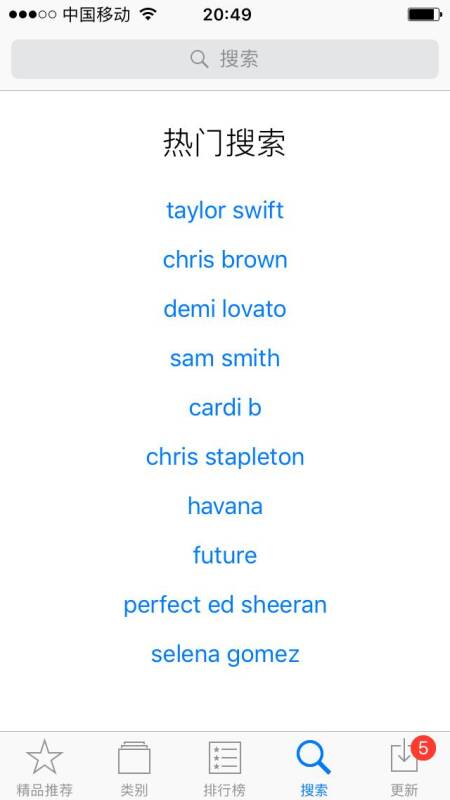The height and width of the screenshot is (800, 450).
Task: Tap the Wi-Fi icon in status bar
Action: click(x=148, y=14)
